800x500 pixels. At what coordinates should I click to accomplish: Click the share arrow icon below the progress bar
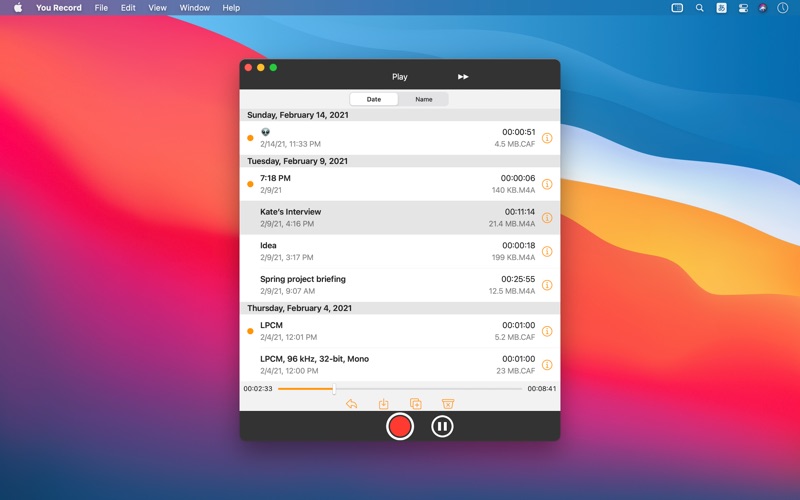click(352, 404)
